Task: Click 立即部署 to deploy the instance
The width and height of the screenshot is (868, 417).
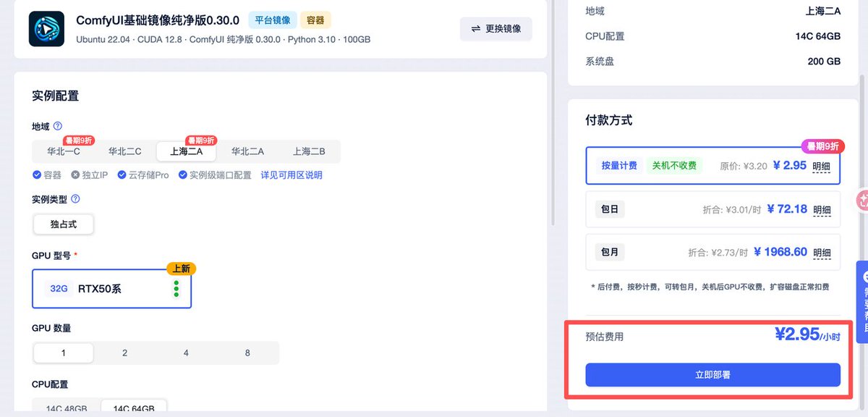Action: pos(712,375)
